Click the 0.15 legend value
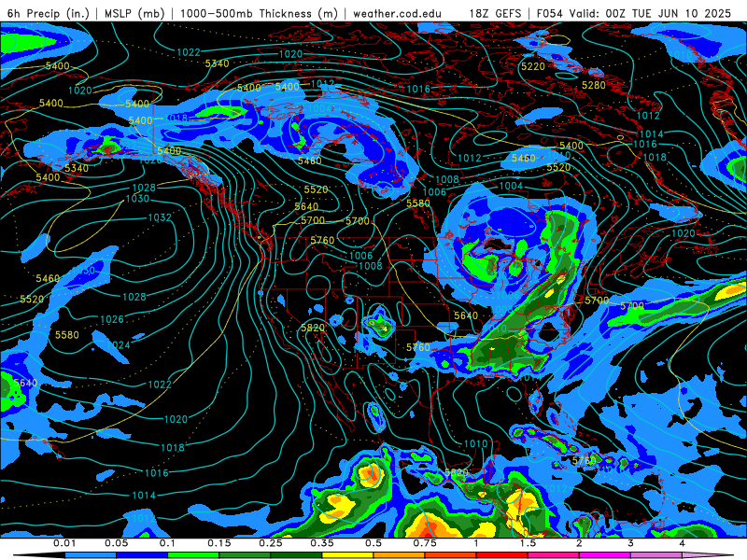 (x=219, y=543)
